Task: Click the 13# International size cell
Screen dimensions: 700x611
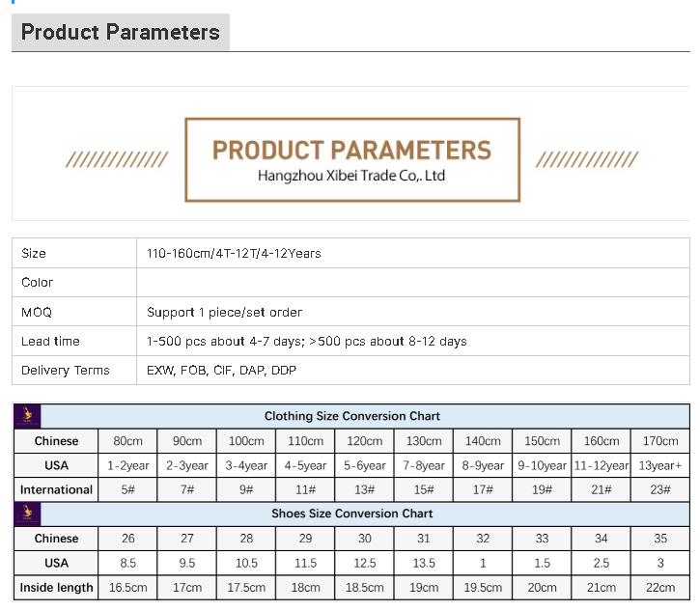Action: [364, 489]
